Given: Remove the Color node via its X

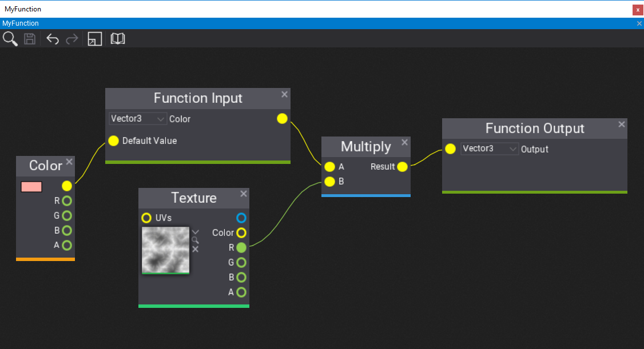Looking at the screenshot, I should [69, 162].
